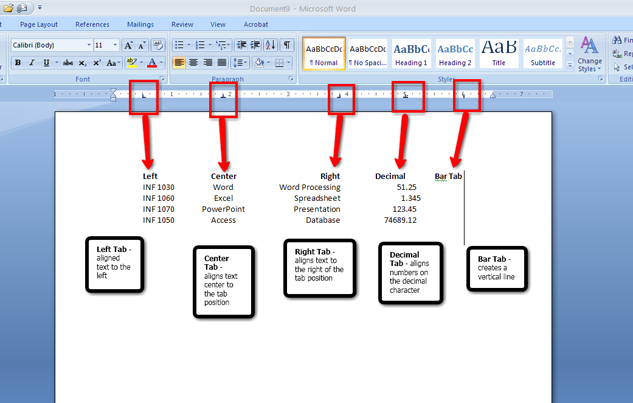The image size is (633, 403).
Task: Toggle Center paragraph alignment
Action: point(194,63)
